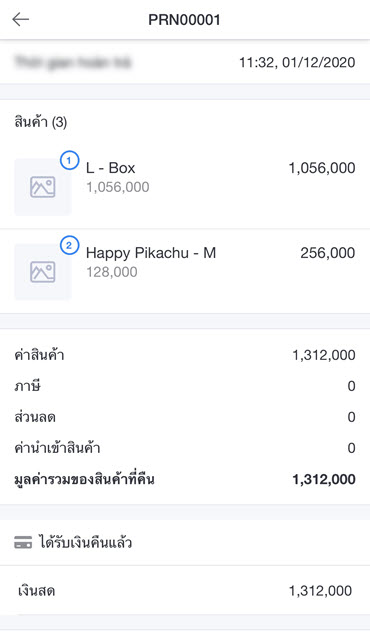Tap the เงินสด cash payment row

pos(185,591)
